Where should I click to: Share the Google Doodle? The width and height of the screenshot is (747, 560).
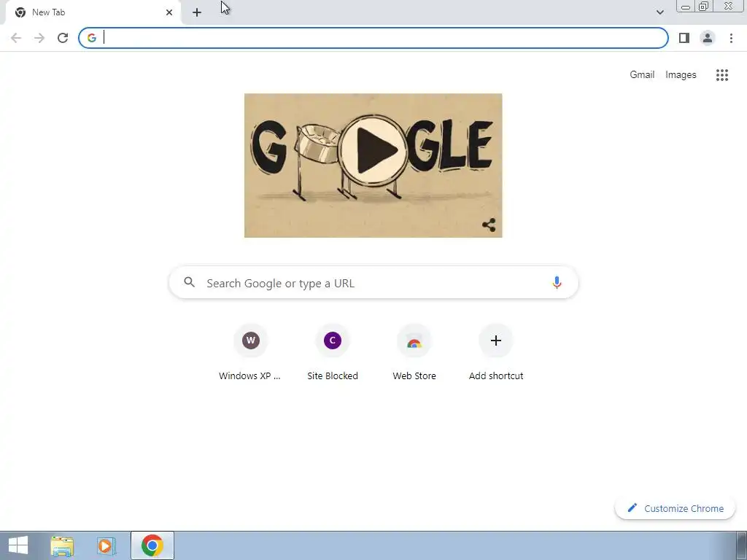(489, 225)
